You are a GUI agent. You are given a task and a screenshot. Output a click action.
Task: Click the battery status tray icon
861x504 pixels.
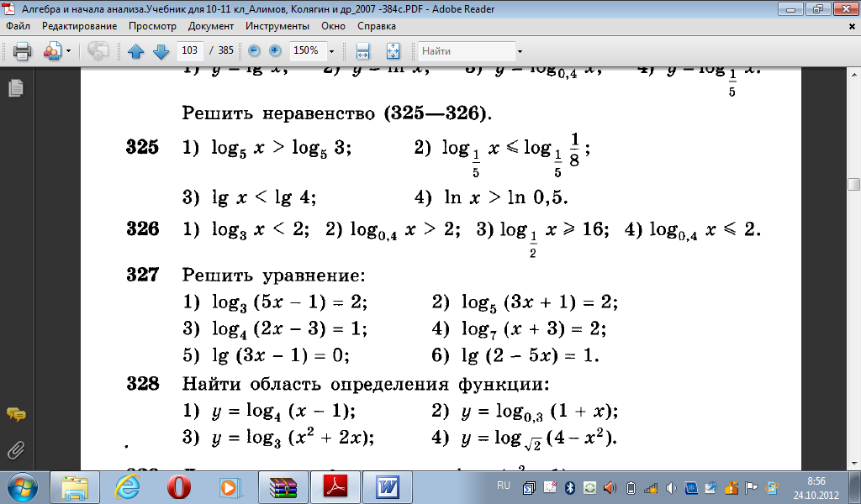tap(631, 487)
